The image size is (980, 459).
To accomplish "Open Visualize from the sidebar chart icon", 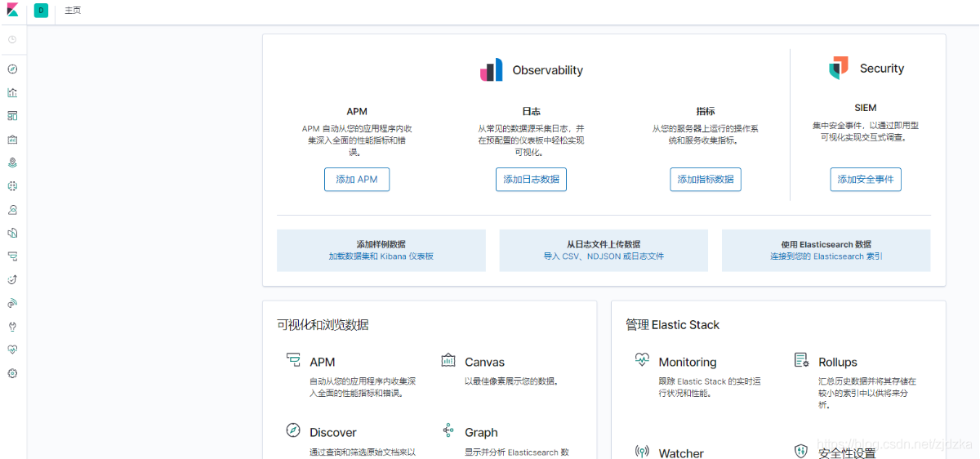I will click(x=12, y=92).
